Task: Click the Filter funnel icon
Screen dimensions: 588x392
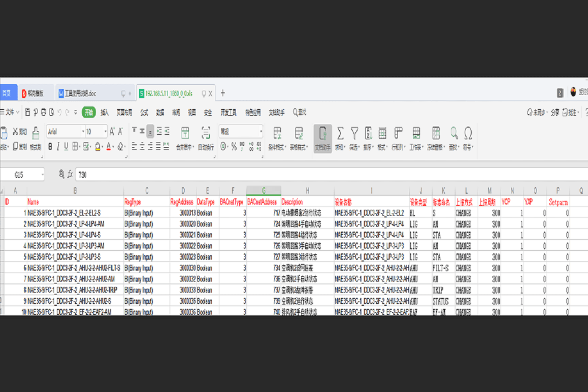Action: tap(354, 133)
